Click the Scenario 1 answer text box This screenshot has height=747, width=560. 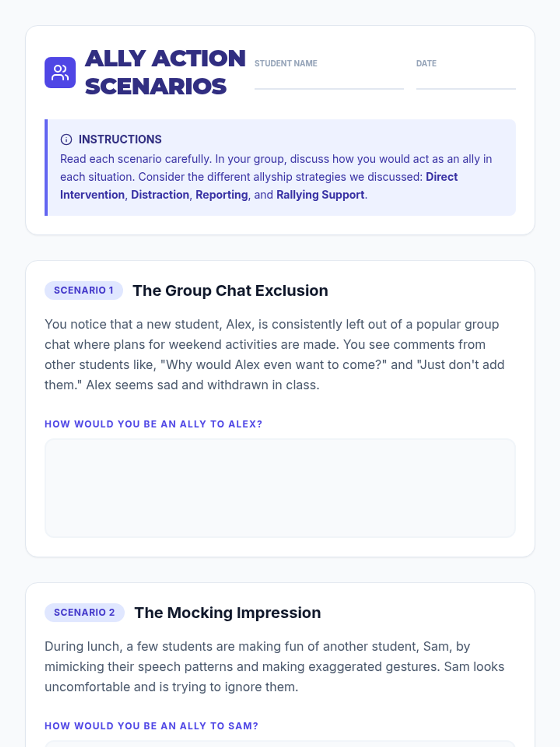coord(280,488)
